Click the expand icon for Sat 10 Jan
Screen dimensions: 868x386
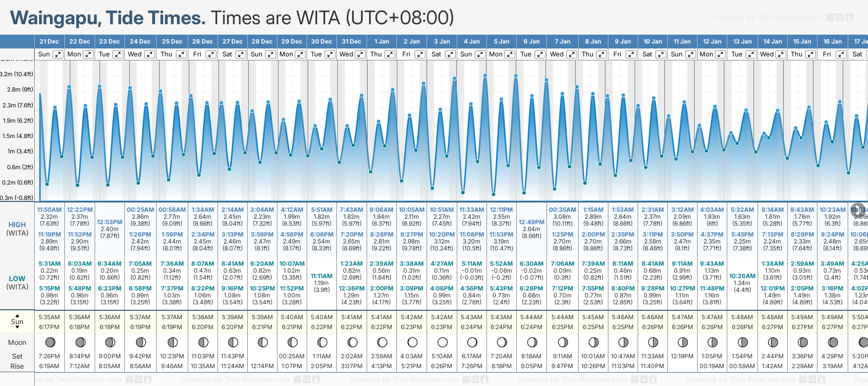pos(660,54)
